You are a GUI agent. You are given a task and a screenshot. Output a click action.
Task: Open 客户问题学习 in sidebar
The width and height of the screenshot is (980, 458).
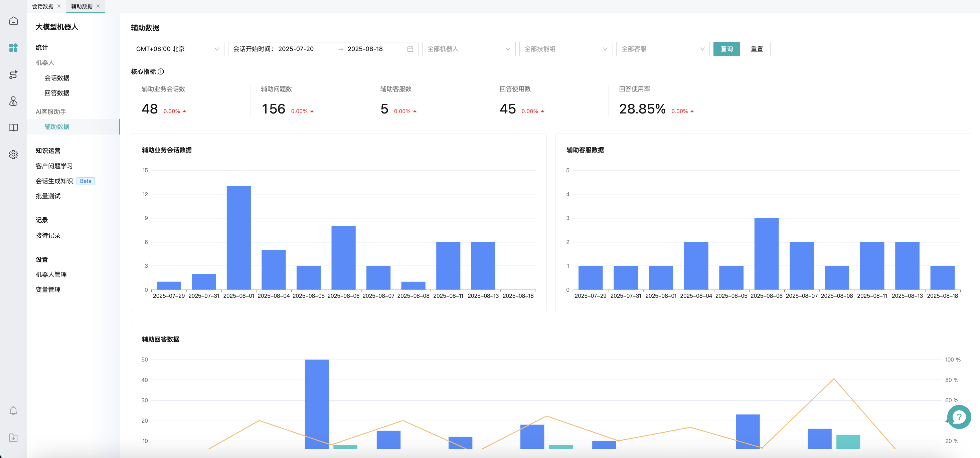(x=54, y=166)
